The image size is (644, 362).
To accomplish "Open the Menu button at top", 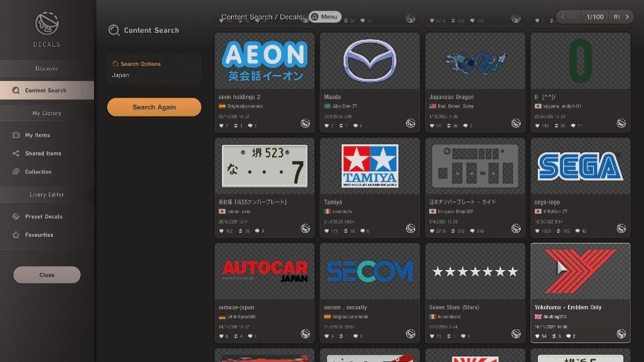I will click(x=325, y=17).
